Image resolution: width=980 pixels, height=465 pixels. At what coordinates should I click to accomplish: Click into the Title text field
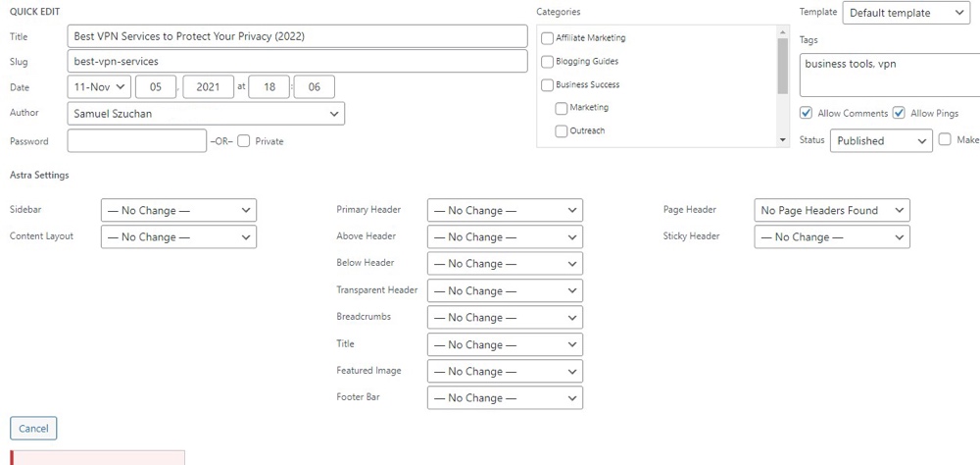[x=298, y=36]
